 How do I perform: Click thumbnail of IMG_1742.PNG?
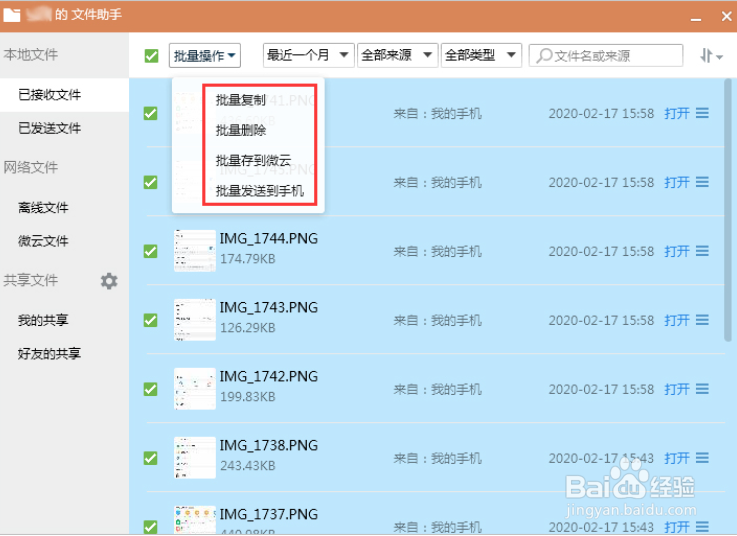[x=195, y=389]
